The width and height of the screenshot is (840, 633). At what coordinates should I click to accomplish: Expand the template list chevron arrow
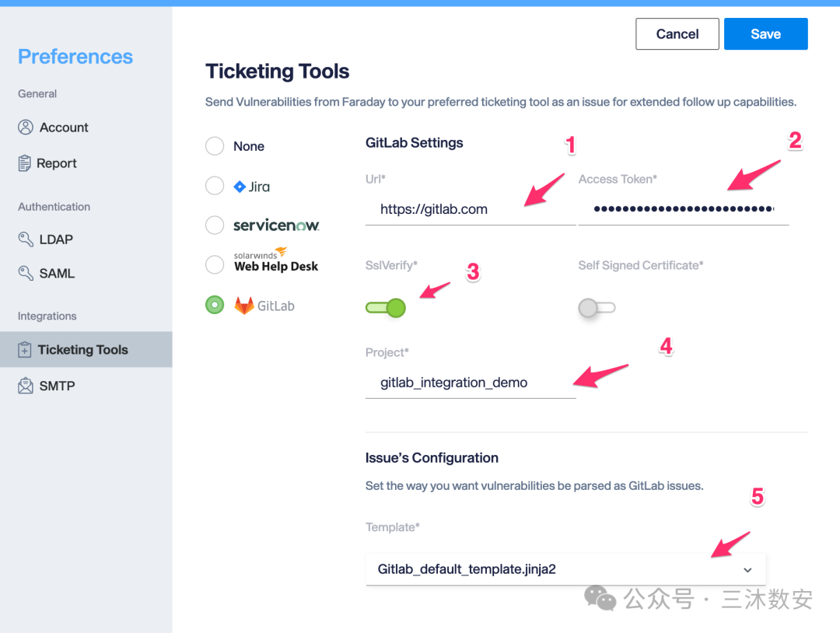(x=747, y=570)
